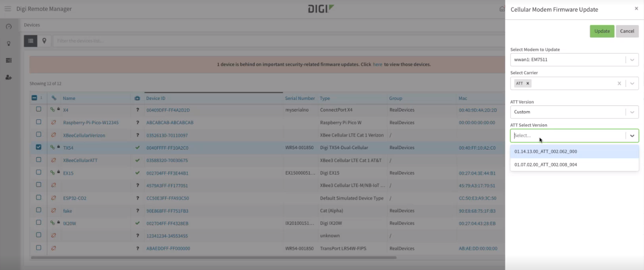The image size is (644, 270).
Task: Open device ID 002704FF-FF3E44B1 link
Action: 167,173
